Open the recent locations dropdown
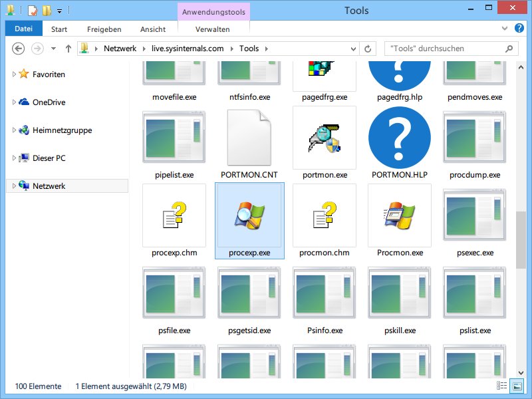The height and width of the screenshot is (399, 532). click(53, 49)
